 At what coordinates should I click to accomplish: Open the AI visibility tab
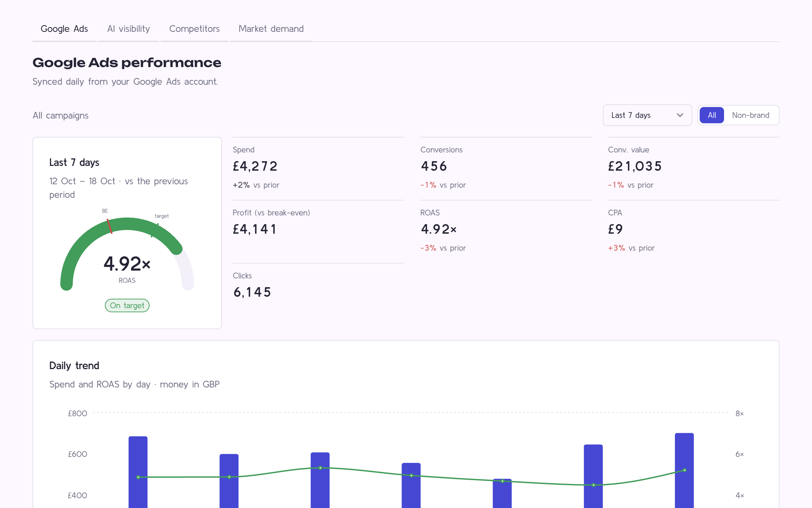pos(129,29)
